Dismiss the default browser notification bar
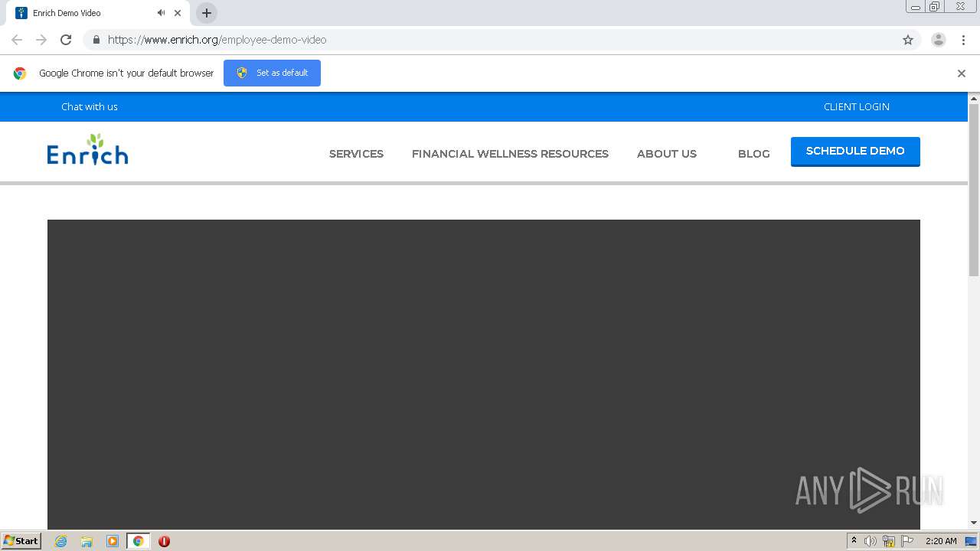Screen dimensions: 980x551 pos(962,73)
